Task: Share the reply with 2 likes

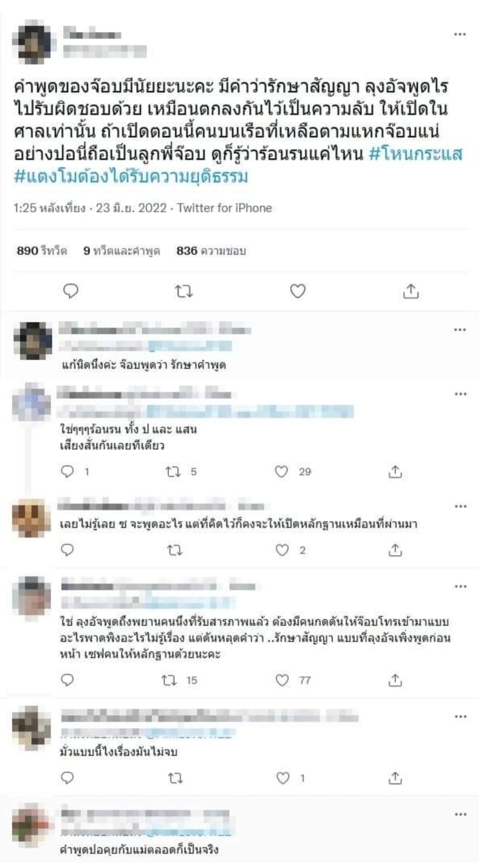Action: pyautogui.click(x=395, y=550)
